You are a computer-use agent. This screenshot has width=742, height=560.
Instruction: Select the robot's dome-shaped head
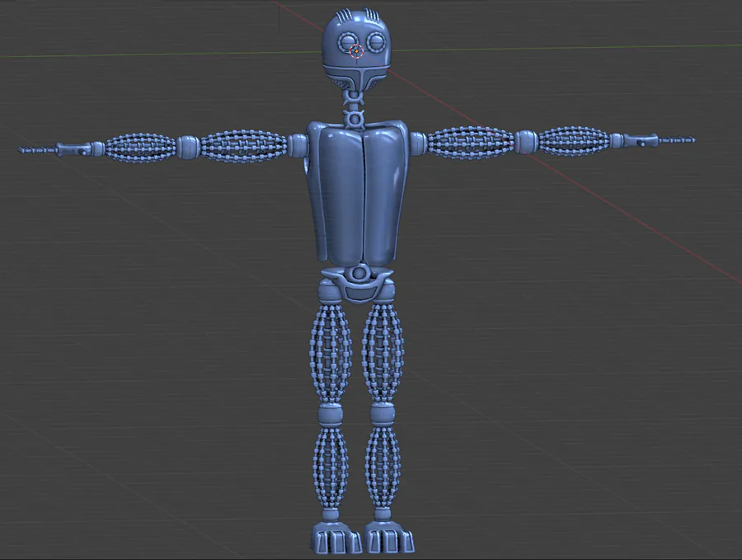tap(357, 49)
